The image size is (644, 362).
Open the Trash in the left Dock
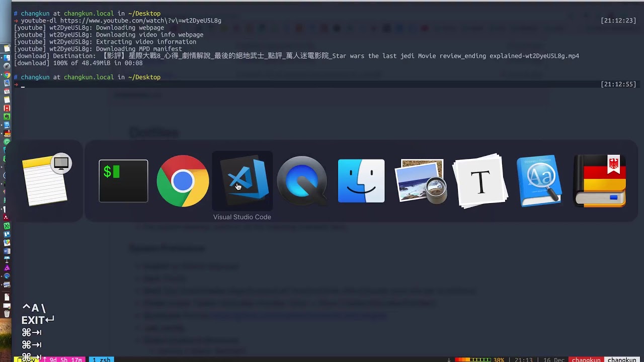pos(7,314)
